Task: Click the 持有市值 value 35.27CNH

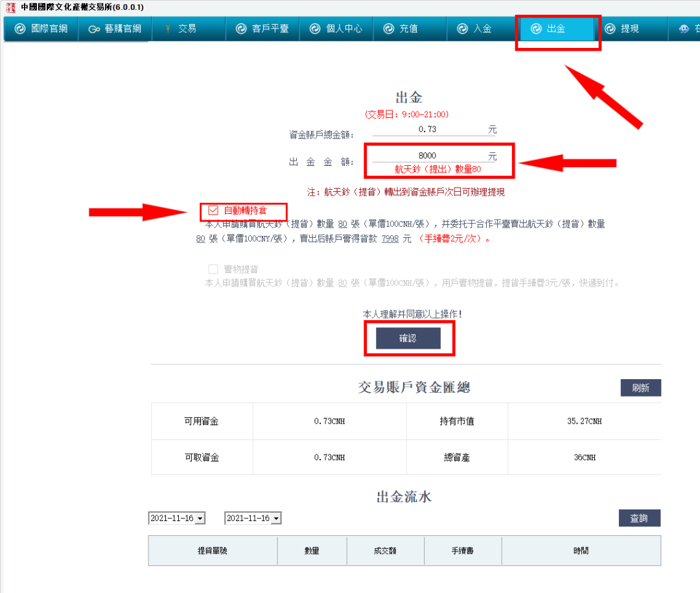Action: [585, 421]
